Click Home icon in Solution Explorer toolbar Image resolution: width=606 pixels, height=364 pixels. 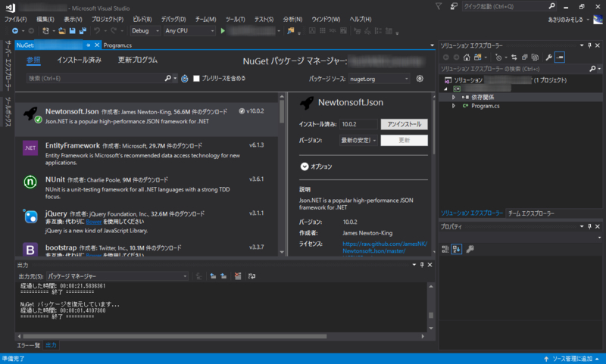click(x=467, y=58)
